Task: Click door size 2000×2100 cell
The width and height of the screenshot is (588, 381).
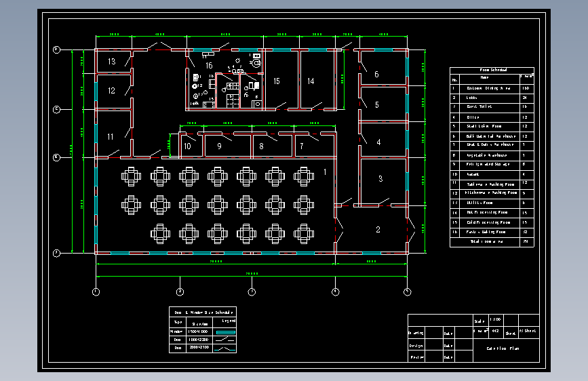Action: coord(199,348)
